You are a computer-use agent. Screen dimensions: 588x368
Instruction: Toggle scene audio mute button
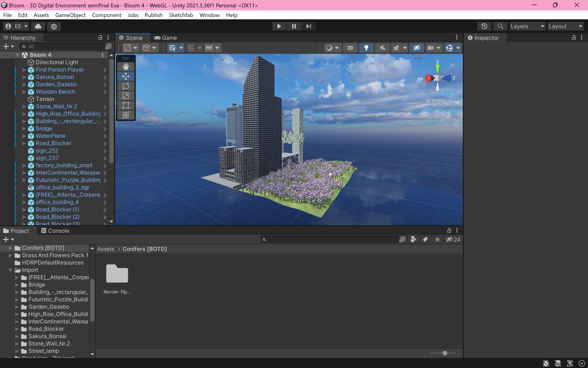point(382,48)
